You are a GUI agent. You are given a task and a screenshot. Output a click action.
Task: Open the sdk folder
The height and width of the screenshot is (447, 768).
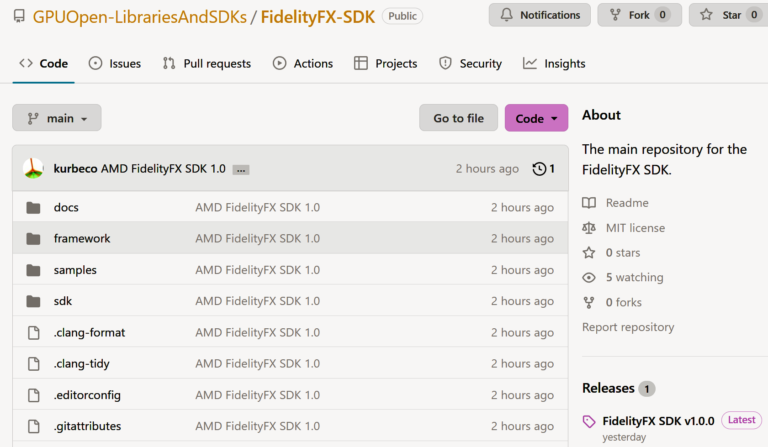(63, 301)
